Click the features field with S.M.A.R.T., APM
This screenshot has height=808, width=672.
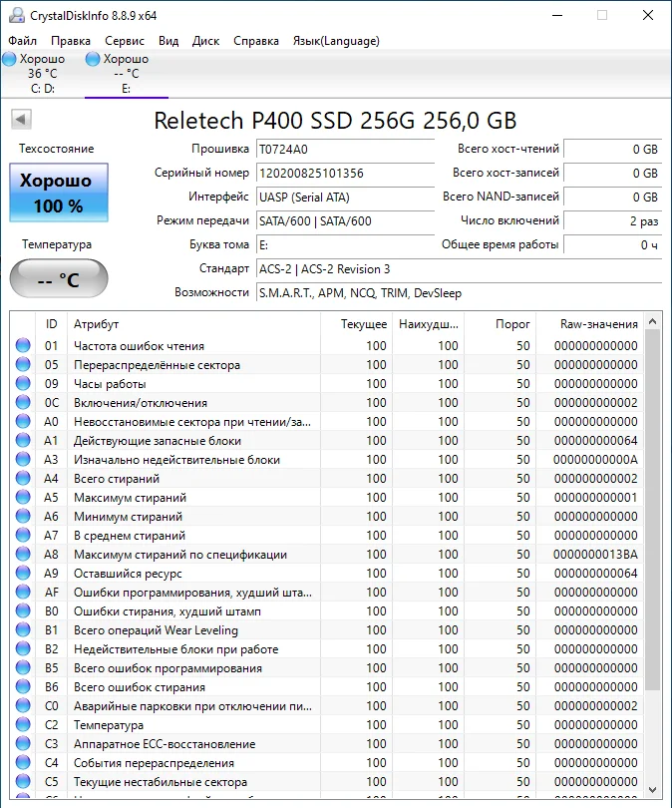pyautogui.click(x=459, y=293)
